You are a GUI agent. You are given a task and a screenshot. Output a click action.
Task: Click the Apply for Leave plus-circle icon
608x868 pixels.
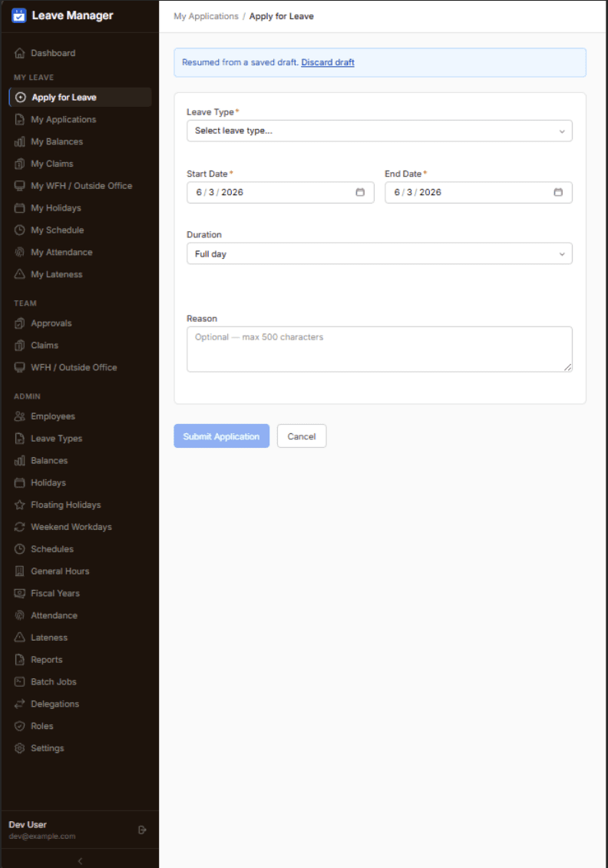coord(21,98)
